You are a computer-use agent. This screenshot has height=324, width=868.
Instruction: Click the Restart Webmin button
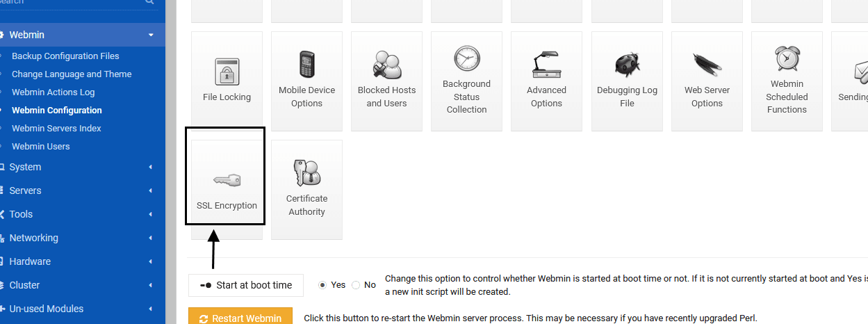(x=240, y=318)
